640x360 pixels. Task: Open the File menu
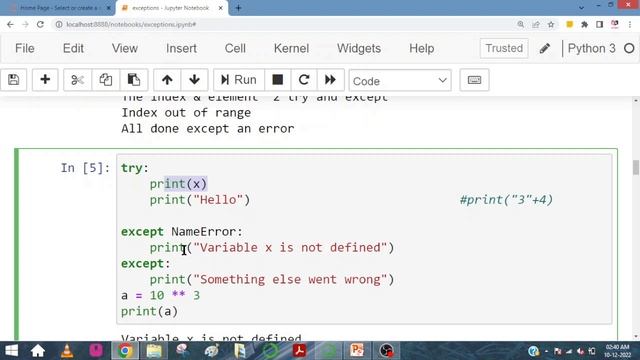click(x=24, y=48)
